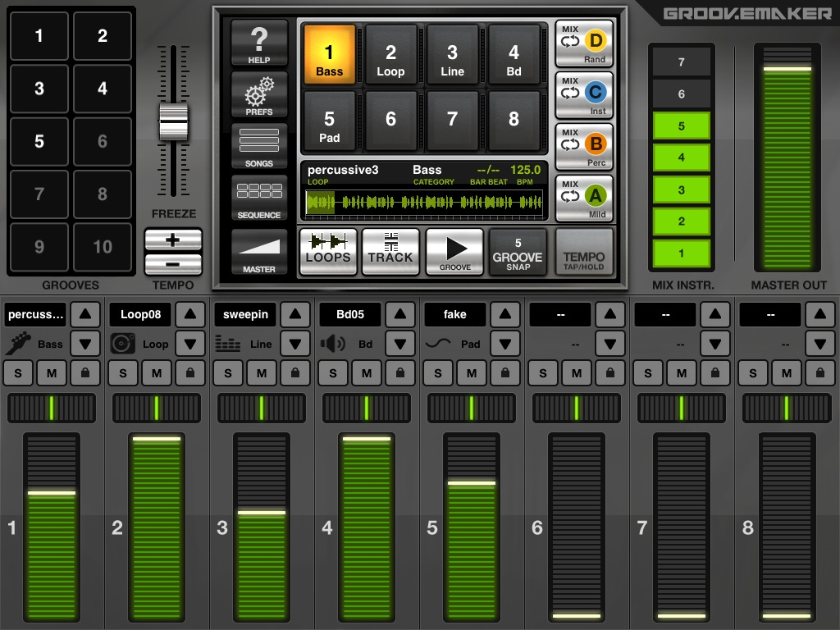Select previous loop for Loop08 track
Screen dimensions: 840x630
190,314
